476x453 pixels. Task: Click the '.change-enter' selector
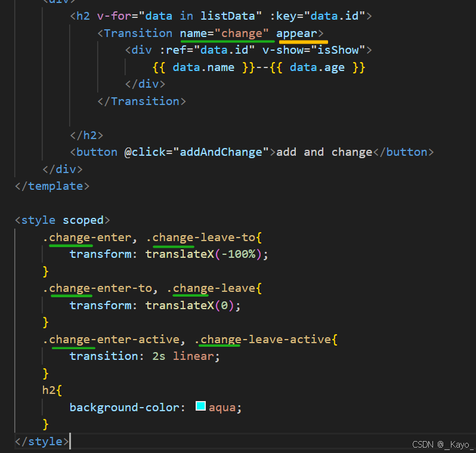coord(86,238)
